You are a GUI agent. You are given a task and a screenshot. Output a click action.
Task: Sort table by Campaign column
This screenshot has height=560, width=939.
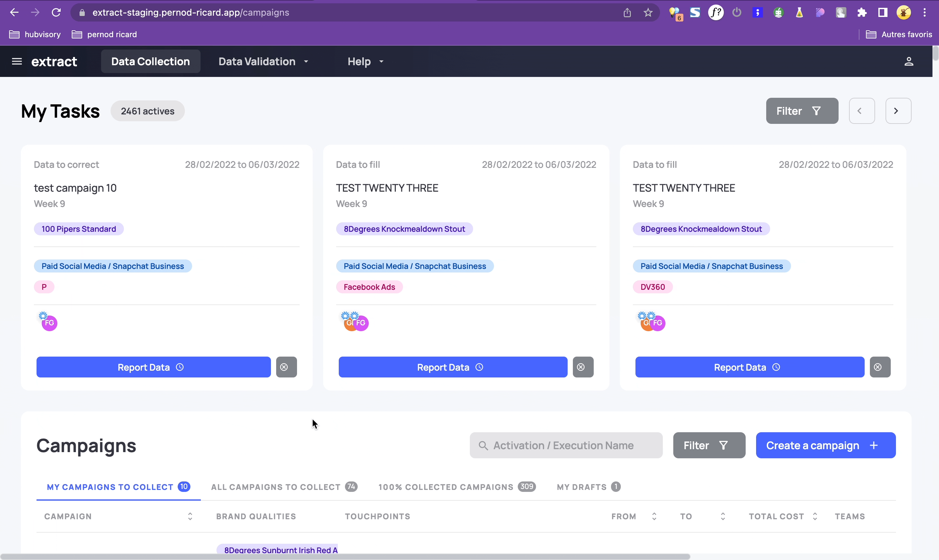[190, 516]
